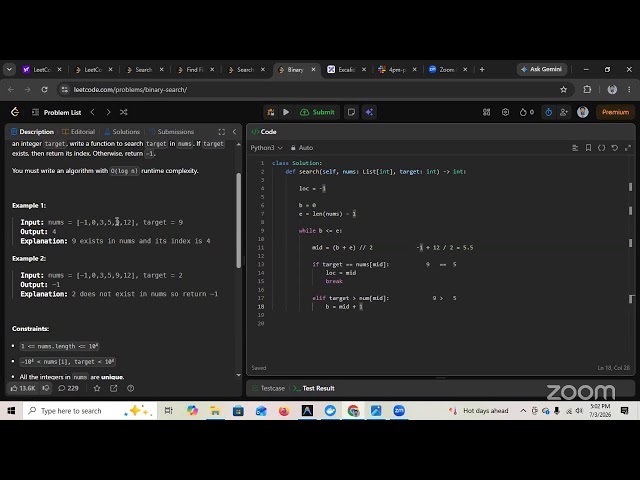Switch to the Editorial tab
Screen dimensions: 640x480
[x=78, y=131]
